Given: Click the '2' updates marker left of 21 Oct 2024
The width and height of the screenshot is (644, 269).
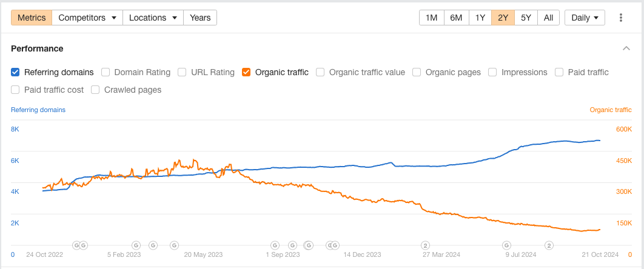Looking at the screenshot, I should pyautogui.click(x=549, y=245).
